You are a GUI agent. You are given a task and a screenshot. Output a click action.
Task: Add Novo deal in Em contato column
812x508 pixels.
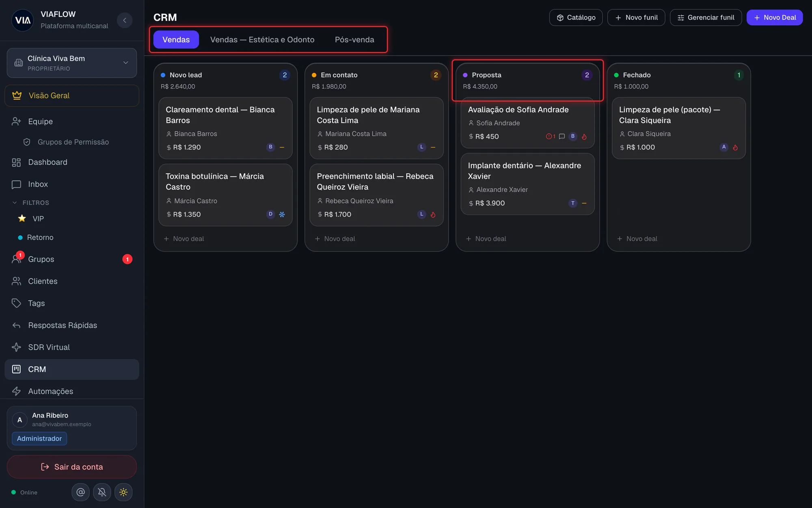[x=335, y=239]
